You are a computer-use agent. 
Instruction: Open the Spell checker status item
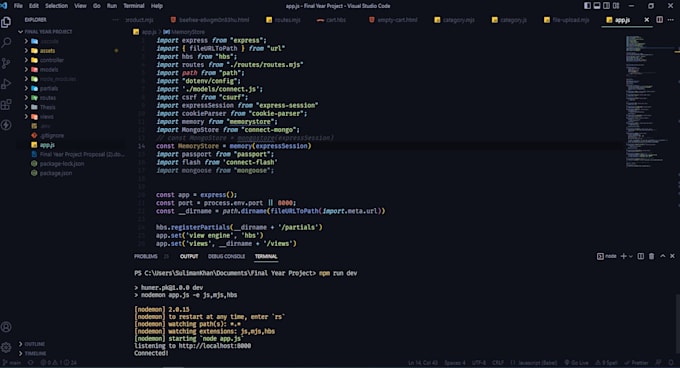pos(606,363)
